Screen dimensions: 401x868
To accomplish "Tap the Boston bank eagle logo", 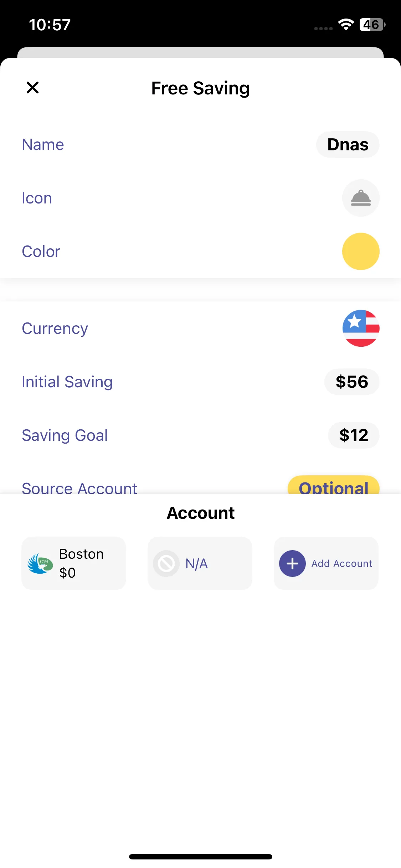I will 40,563.
